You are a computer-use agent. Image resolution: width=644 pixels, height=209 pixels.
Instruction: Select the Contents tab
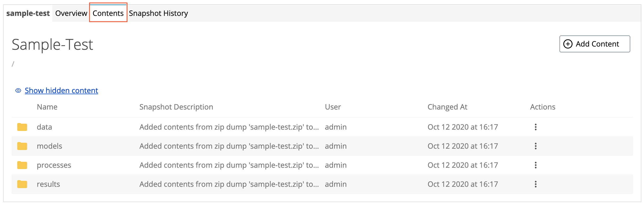[x=108, y=13]
